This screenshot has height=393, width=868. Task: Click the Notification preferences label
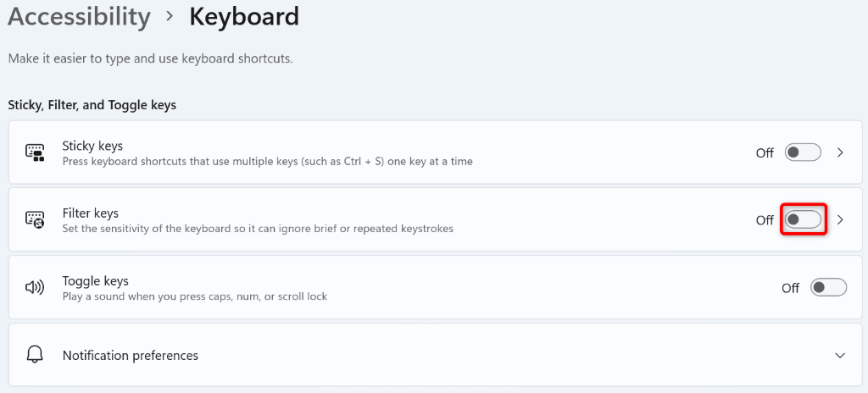click(131, 355)
